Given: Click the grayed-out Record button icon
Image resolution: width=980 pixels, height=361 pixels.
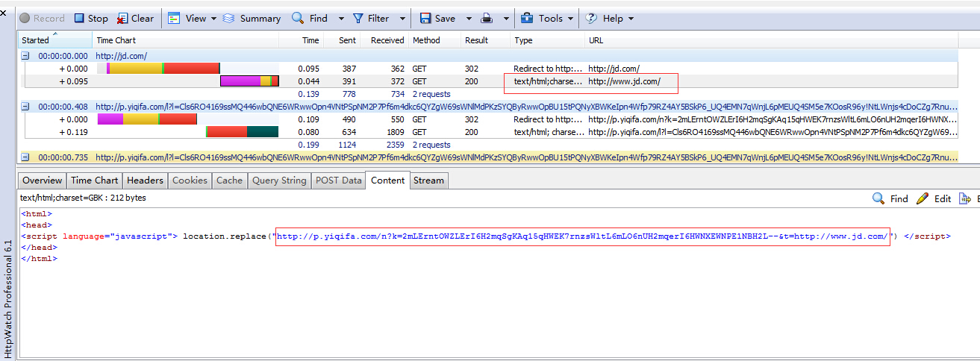Looking at the screenshot, I should coord(25,18).
